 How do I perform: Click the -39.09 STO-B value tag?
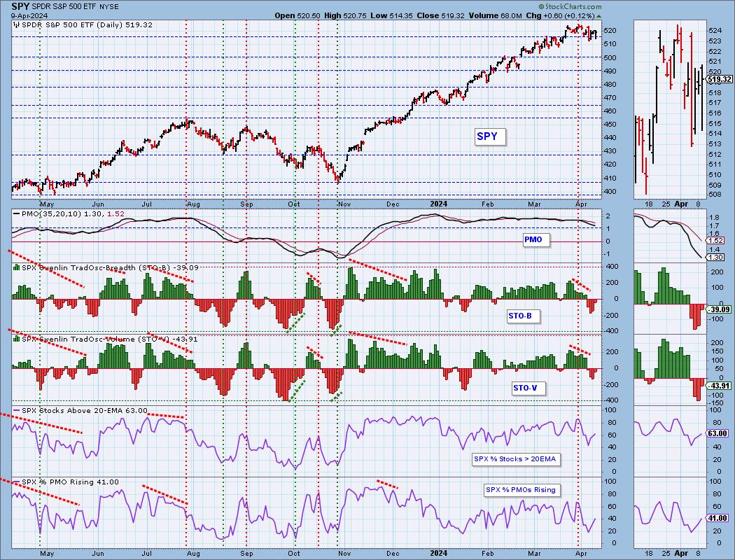(719, 310)
